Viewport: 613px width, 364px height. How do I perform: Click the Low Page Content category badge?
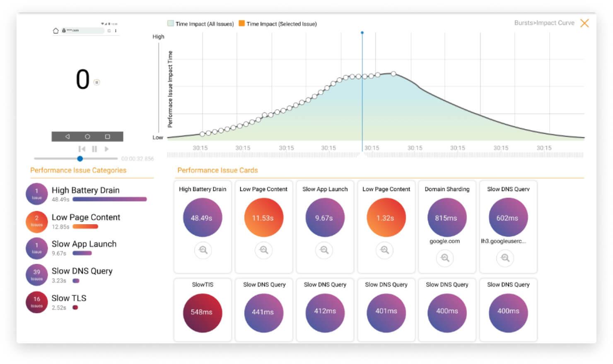[x=36, y=222]
